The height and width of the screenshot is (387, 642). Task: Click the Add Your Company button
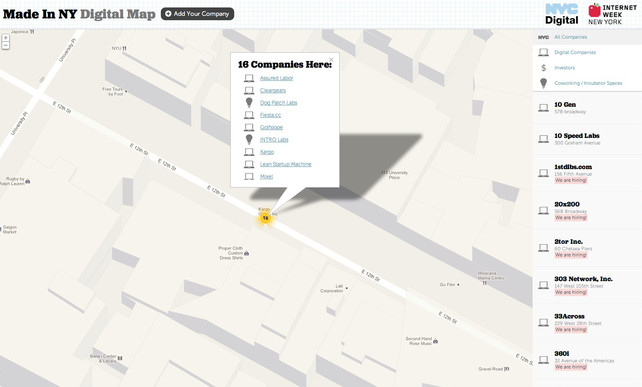(x=197, y=14)
